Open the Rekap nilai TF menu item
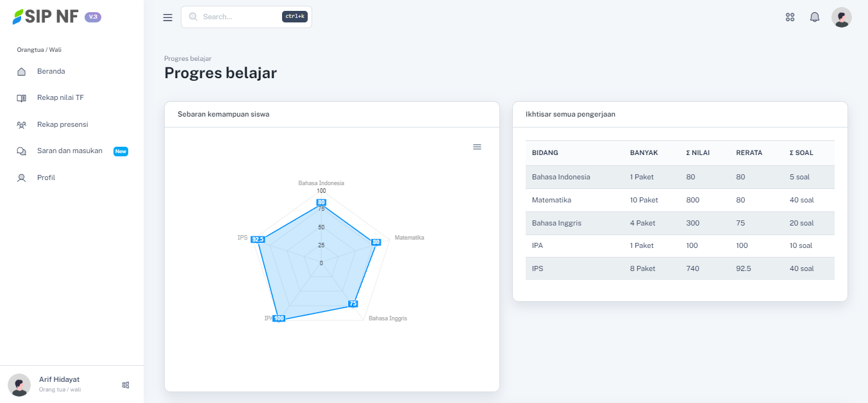The width and height of the screenshot is (868, 403). tap(60, 98)
